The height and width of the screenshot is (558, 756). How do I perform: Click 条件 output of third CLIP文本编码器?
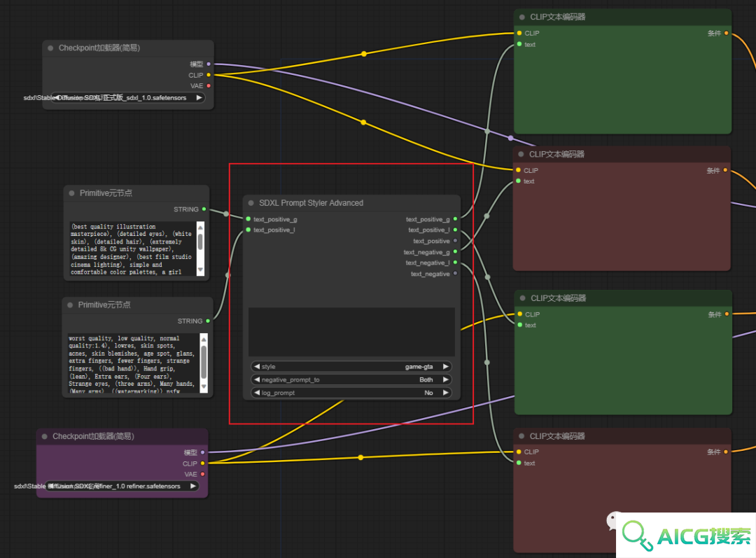[727, 314]
